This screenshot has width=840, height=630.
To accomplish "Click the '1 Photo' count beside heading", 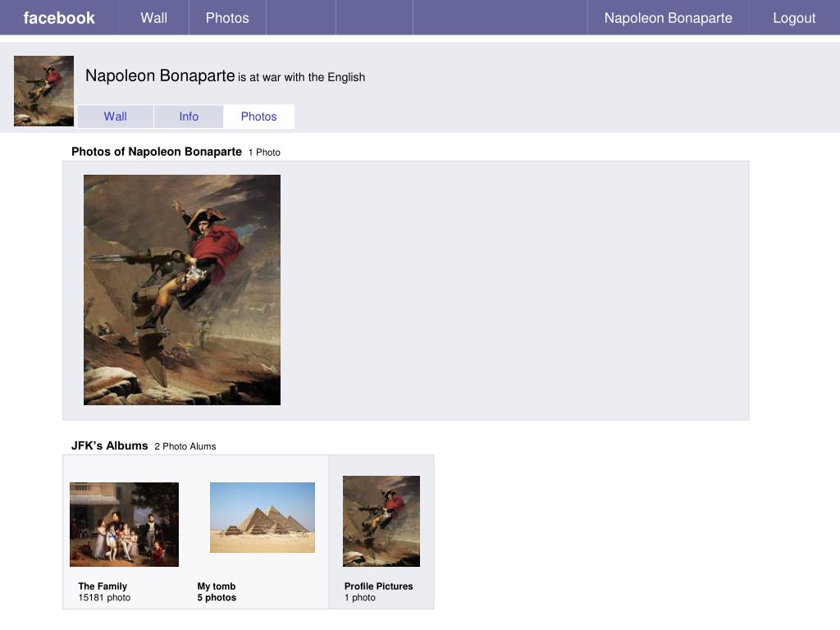I will [x=264, y=152].
